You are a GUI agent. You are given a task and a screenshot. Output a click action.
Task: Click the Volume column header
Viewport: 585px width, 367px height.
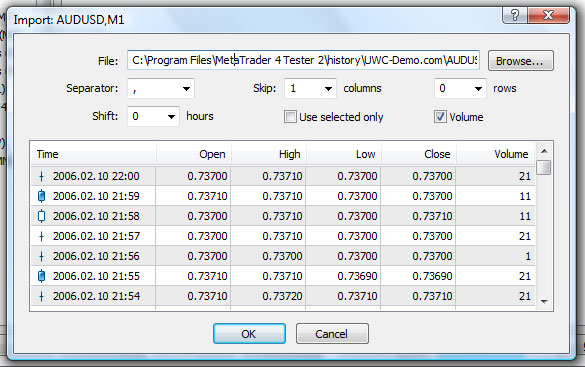pyautogui.click(x=496, y=154)
